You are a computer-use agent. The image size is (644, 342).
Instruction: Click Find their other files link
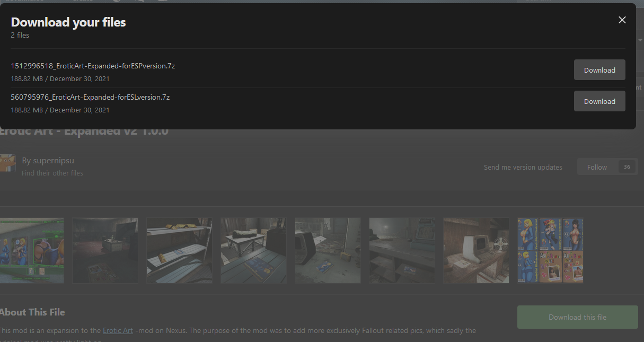point(52,173)
